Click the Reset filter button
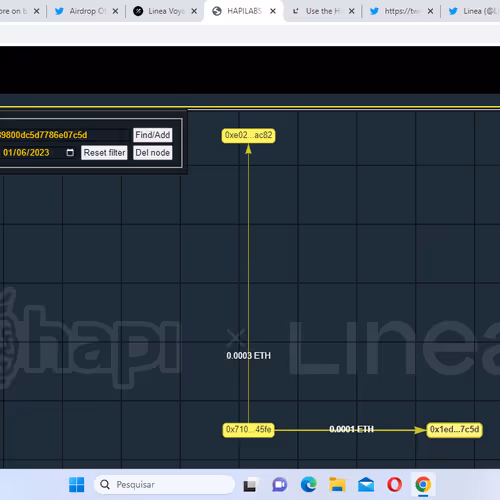 pos(104,153)
